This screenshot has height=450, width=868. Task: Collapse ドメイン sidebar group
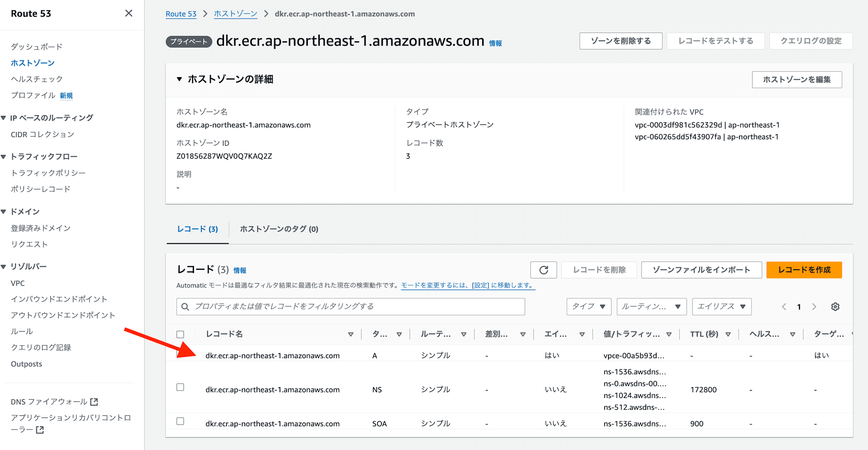tap(3, 212)
